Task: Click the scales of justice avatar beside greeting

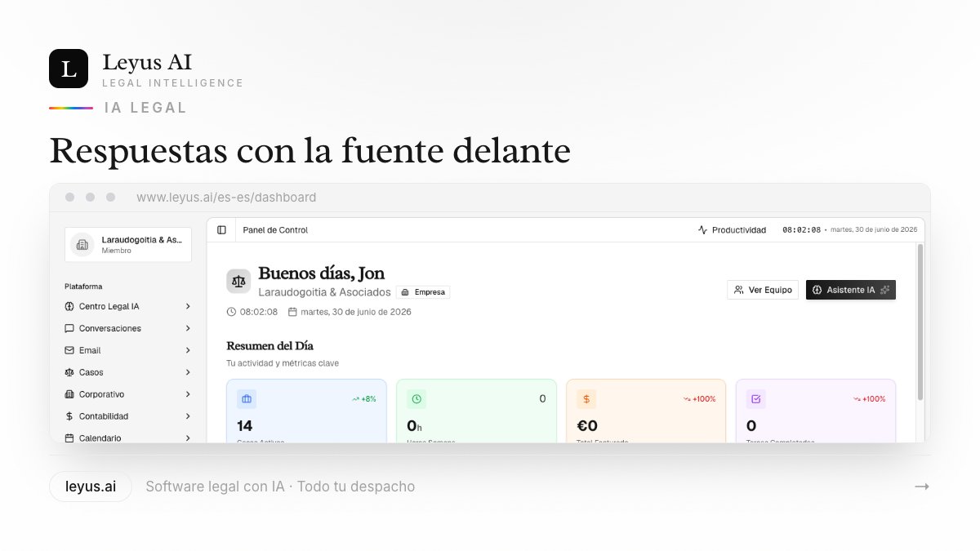Action: tap(238, 281)
